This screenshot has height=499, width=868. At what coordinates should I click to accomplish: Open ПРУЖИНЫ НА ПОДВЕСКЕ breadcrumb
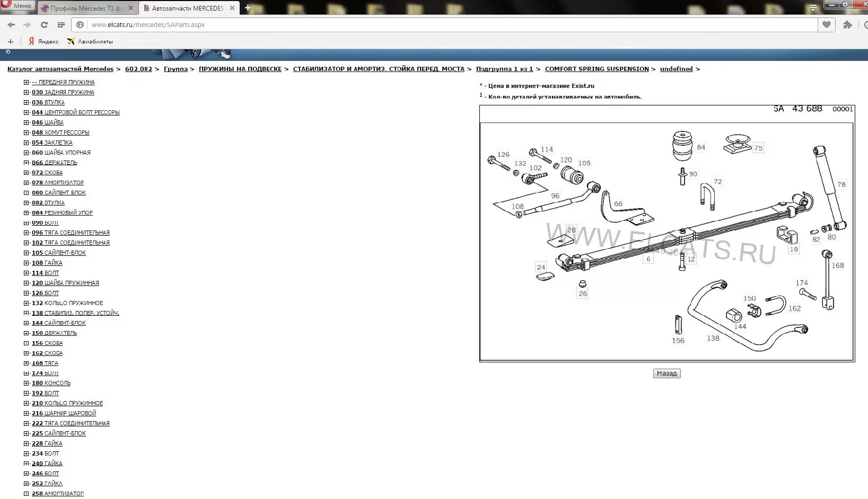[240, 69]
